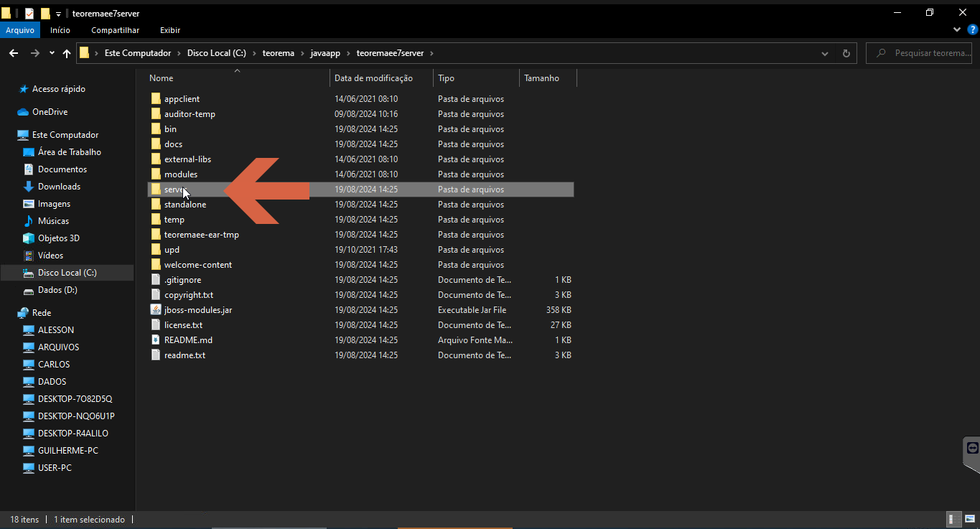
Task: Click the New folder quick access icon
Action: pyautogui.click(x=45, y=13)
